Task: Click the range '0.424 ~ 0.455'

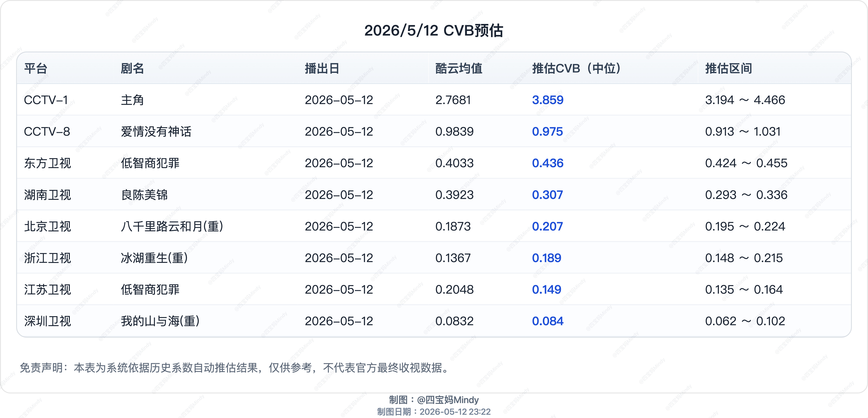Action: click(746, 163)
